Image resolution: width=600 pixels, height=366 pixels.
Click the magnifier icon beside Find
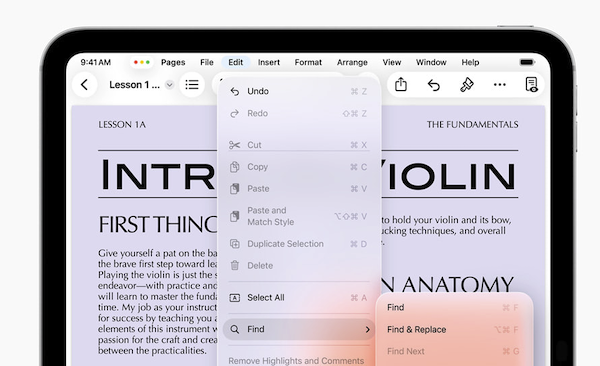(235, 329)
